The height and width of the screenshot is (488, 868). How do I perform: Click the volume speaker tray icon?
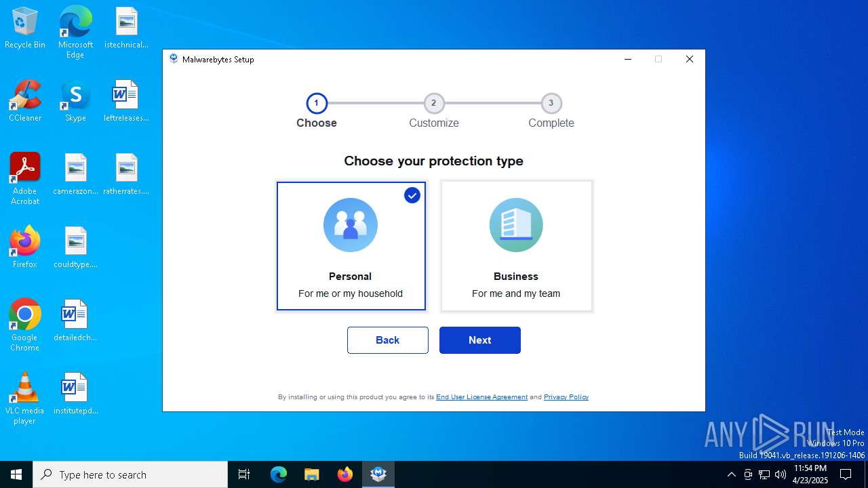click(781, 474)
